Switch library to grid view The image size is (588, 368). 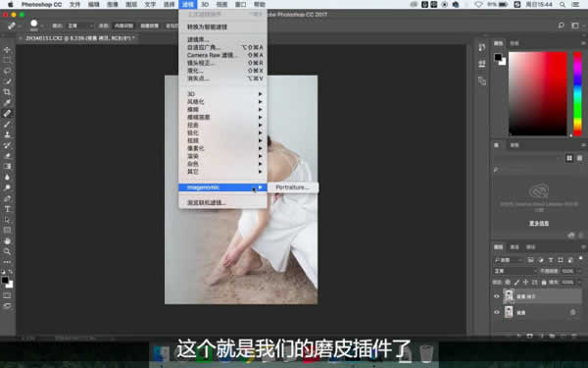tap(569, 158)
